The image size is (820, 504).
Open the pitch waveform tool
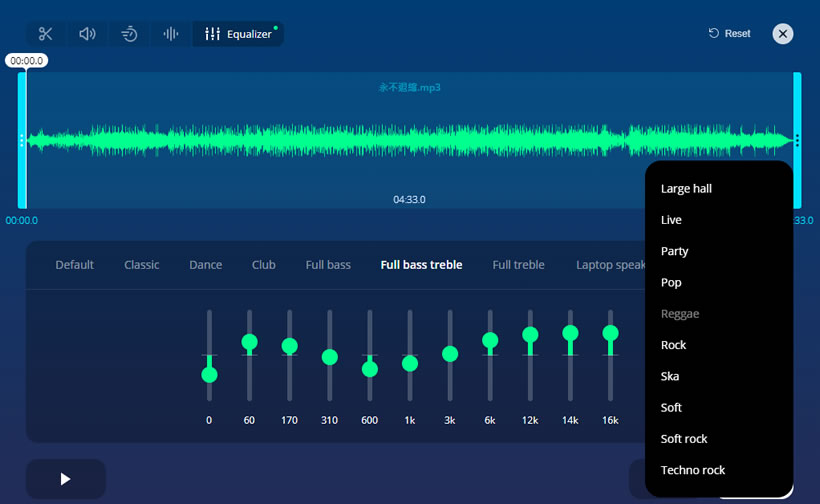tap(171, 34)
